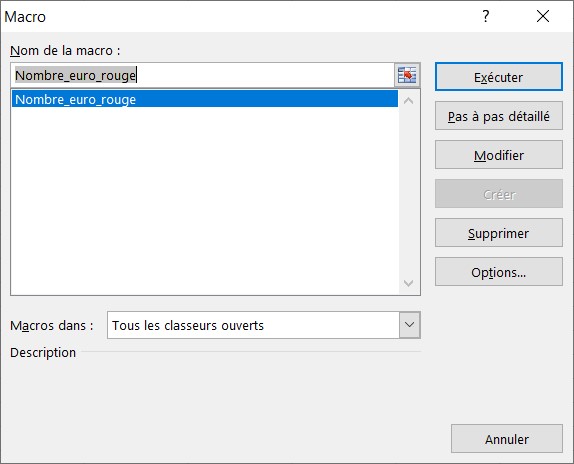
Task: Click the Macros dans label
Action: click(52, 325)
